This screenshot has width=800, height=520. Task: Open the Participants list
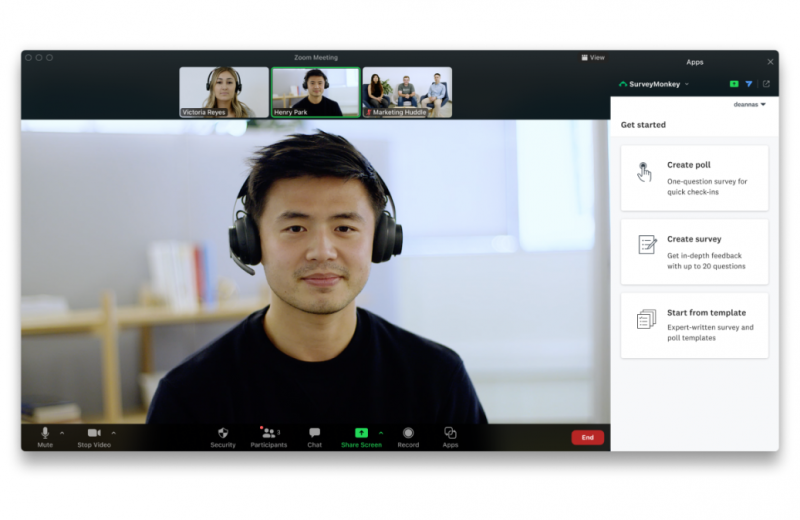coord(268,433)
